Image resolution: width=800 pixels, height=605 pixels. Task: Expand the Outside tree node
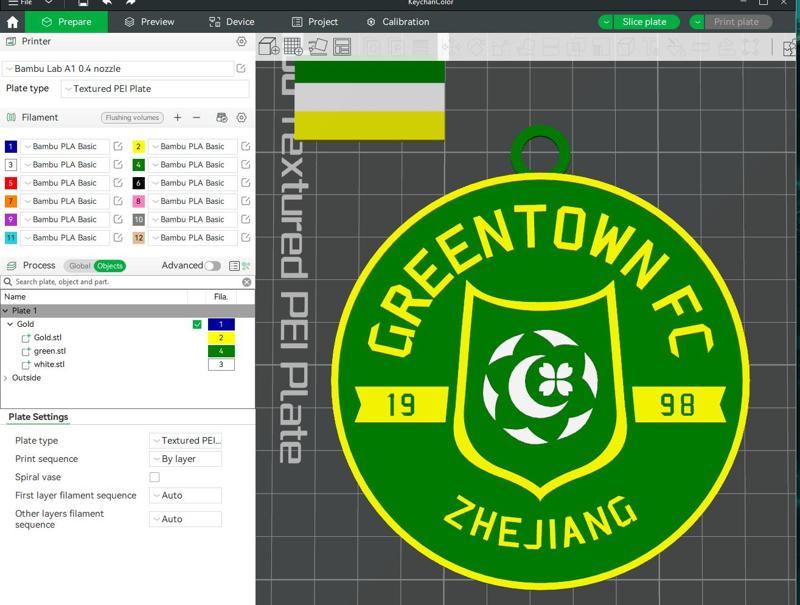coord(6,378)
